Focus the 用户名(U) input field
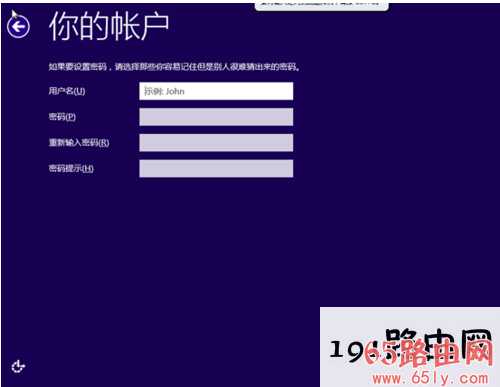Image resolution: width=500 pixels, height=387 pixels. click(x=216, y=91)
